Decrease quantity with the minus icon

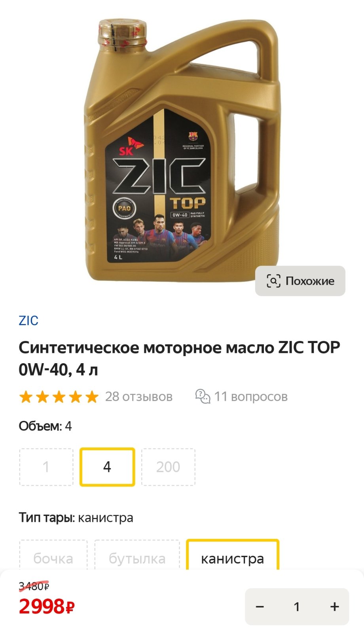click(260, 606)
